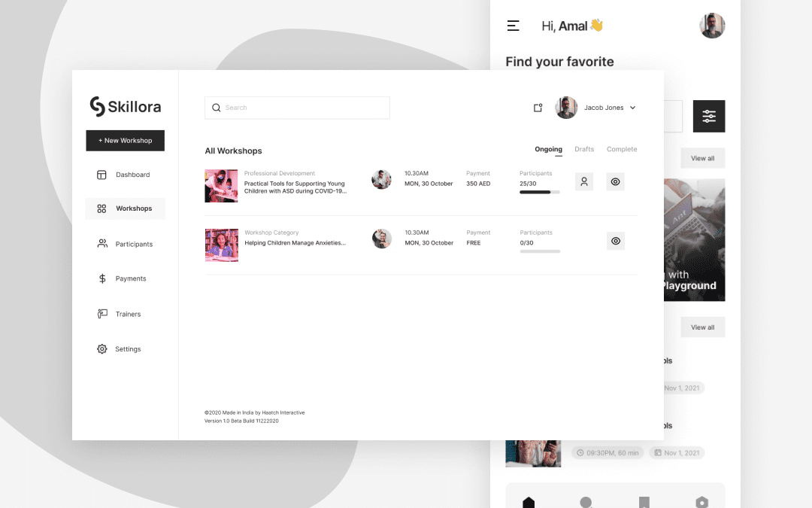
Task: Tap the search icon in mobile bottom bar
Action: click(x=586, y=502)
